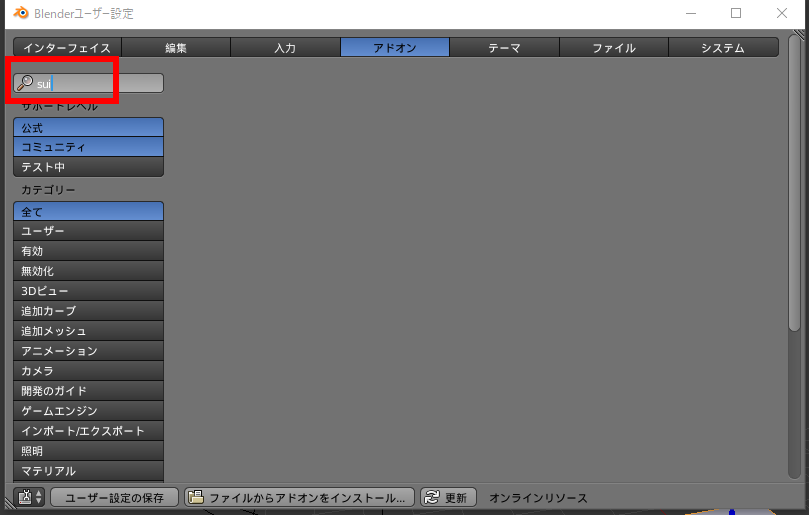Enable the テスト中 support level filter

[89, 167]
